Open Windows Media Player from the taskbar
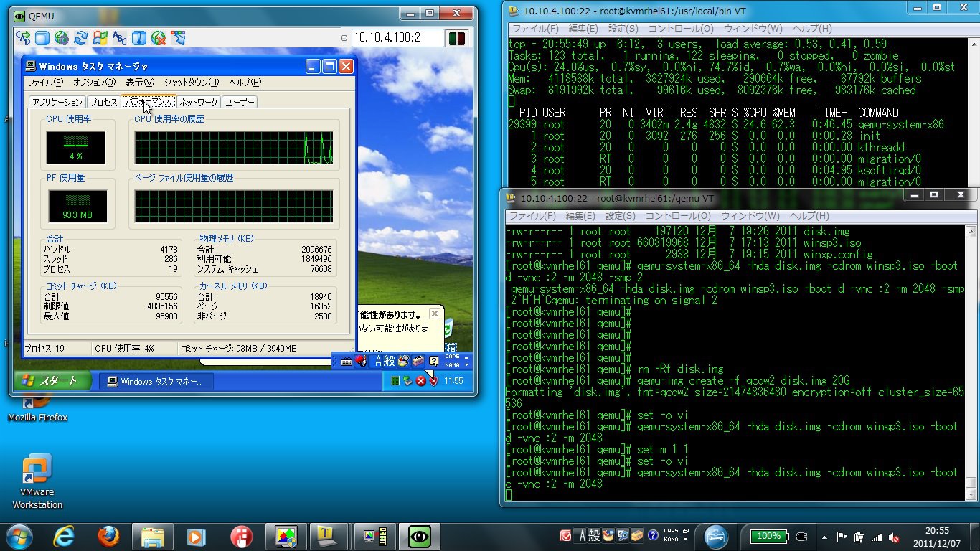This screenshot has width=980, height=551. click(x=197, y=536)
